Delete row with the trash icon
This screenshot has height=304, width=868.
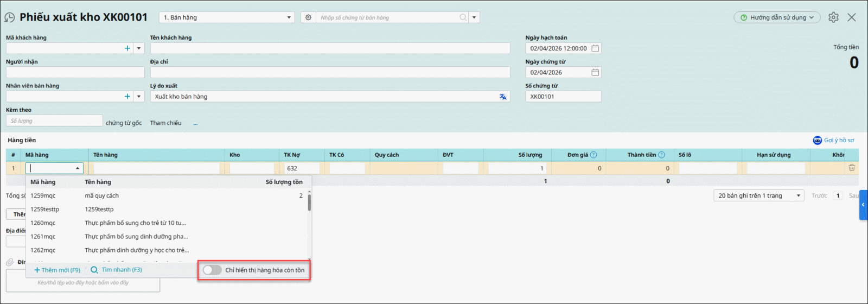point(852,168)
